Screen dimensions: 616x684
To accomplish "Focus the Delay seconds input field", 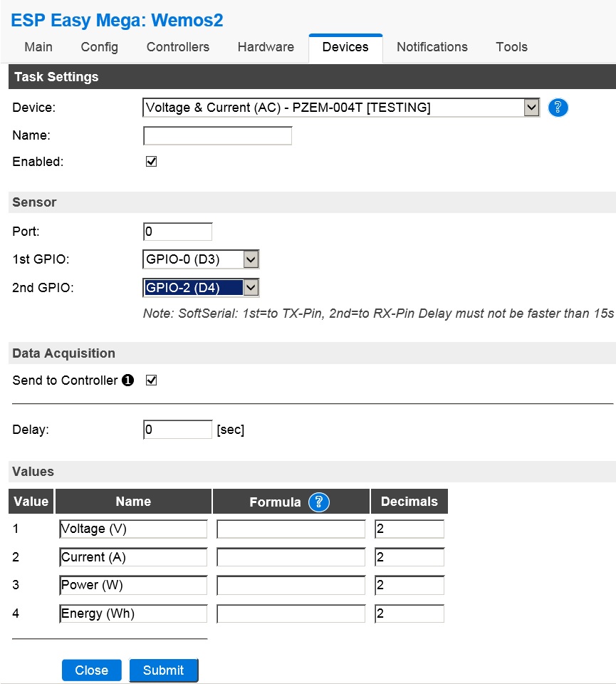I will (x=178, y=430).
